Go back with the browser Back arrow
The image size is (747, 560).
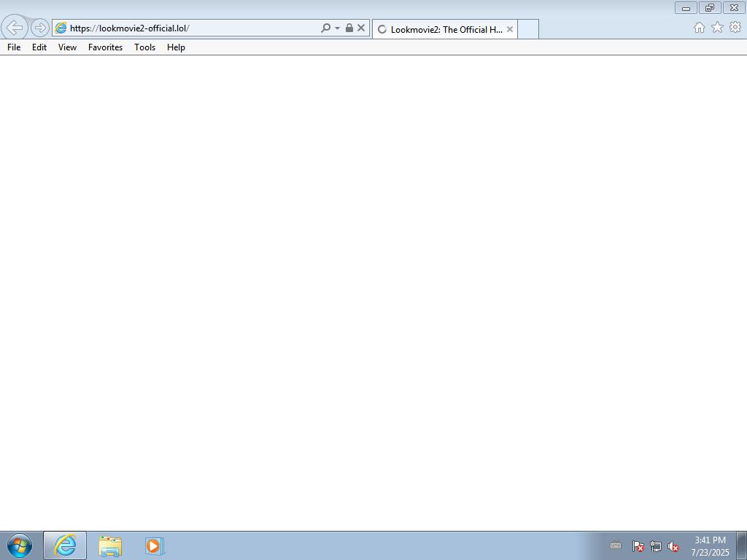[15, 27]
